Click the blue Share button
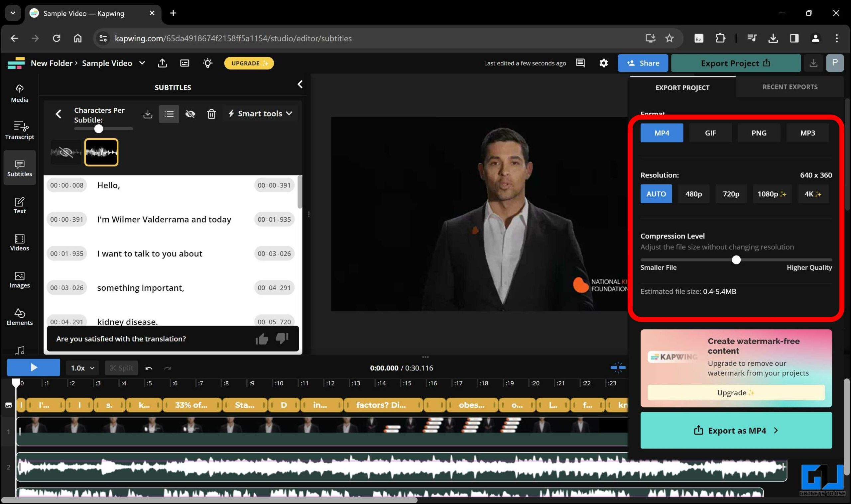The image size is (851, 504). click(x=643, y=63)
